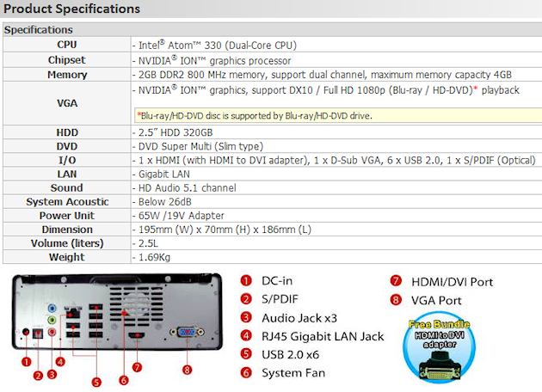Click the S/PDIF legend label
The height and width of the screenshot is (392, 542).
280,299
